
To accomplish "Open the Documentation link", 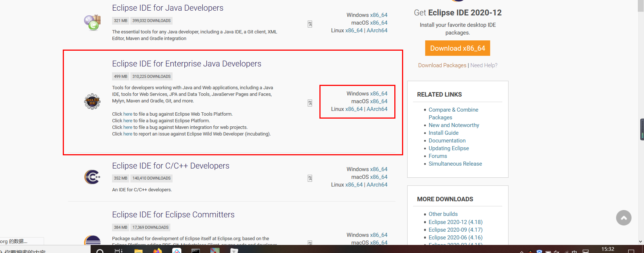I will pyautogui.click(x=447, y=141).
